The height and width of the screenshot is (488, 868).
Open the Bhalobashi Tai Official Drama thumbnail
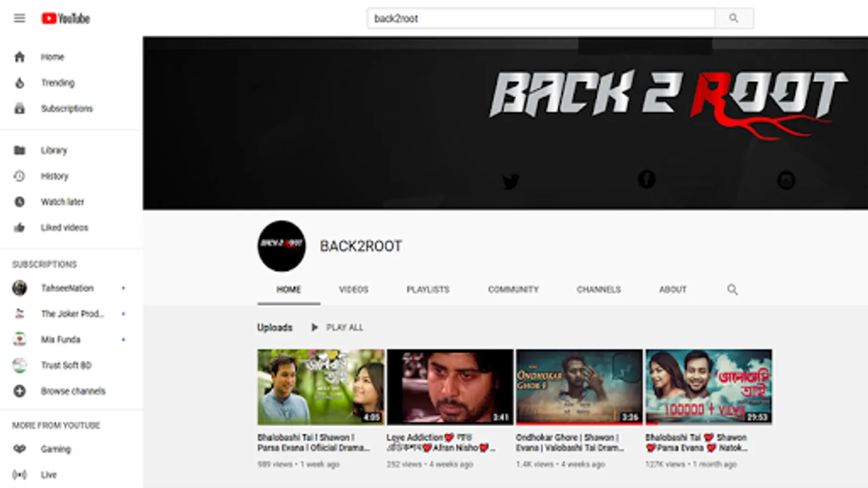(x=321, y=387)
